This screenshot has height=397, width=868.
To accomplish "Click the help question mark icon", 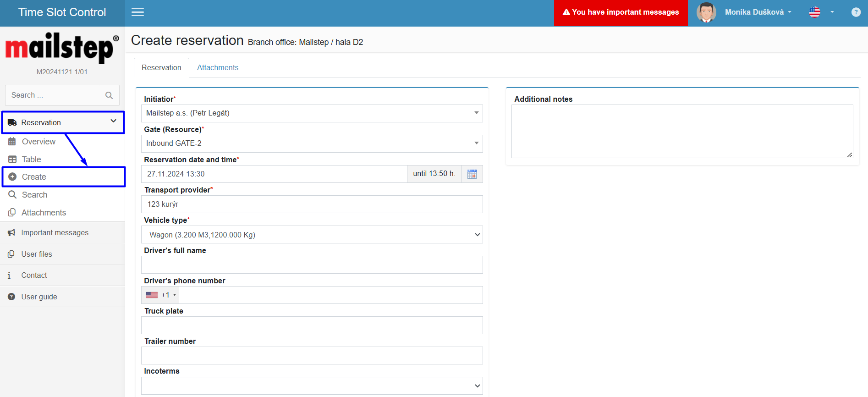I will click(856, 12).
